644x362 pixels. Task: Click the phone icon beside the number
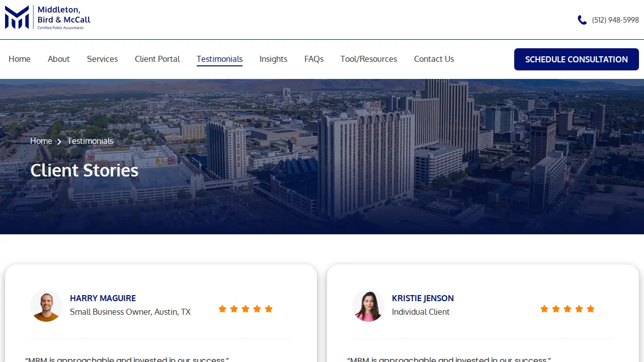pyautogui.click(x=582, y=20)
